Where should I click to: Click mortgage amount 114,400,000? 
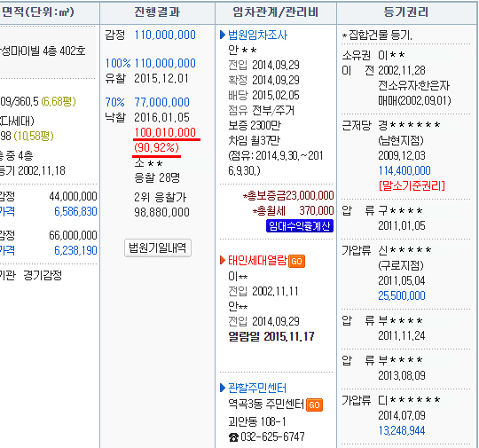[404, 170]
